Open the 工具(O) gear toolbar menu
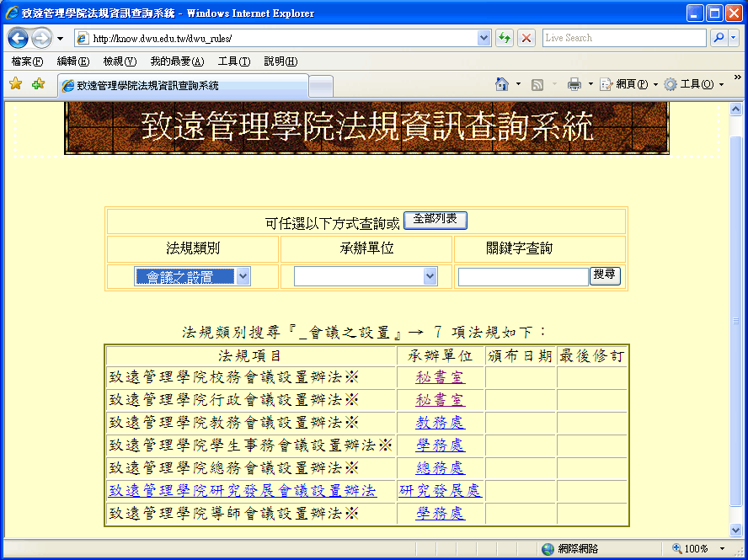Screen dimensions: 748x560 (693, 84)
